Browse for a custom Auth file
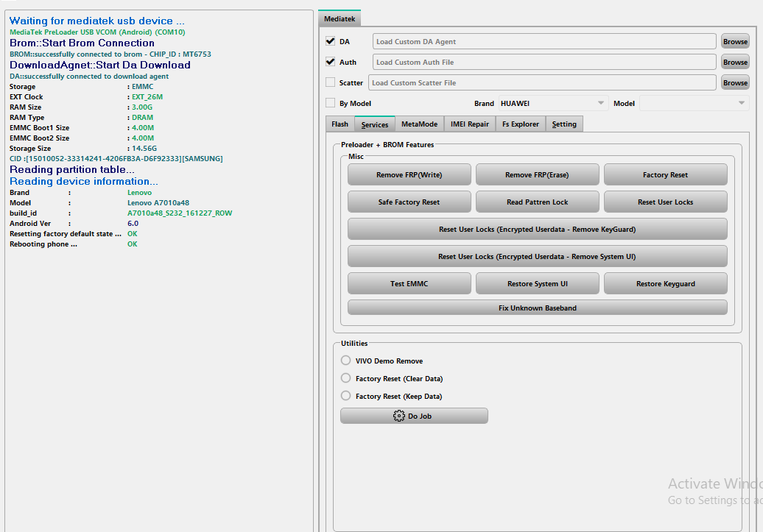Image resolution: width=763 pixels, height=532 pixels. tap(735, 62)
